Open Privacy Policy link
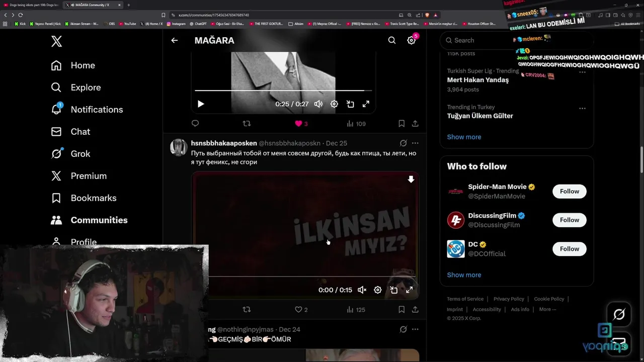This screenshot has height=362, width=644. pos(509,299)
